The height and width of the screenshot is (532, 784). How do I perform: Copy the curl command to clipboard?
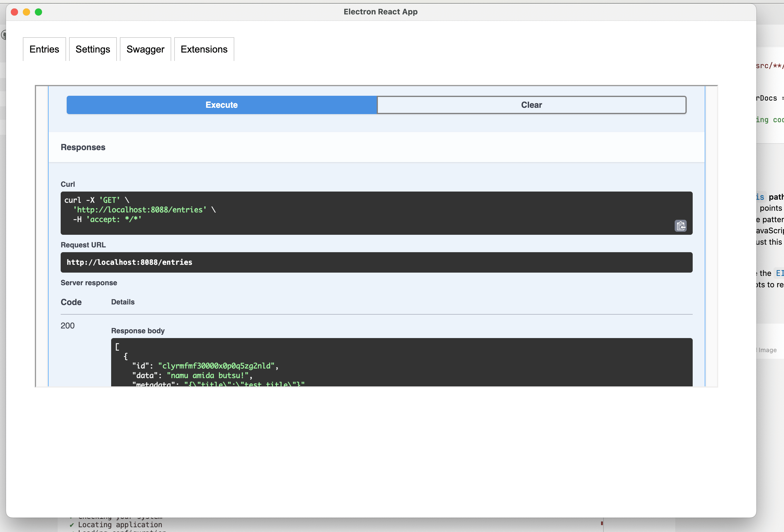pos(680,225)
